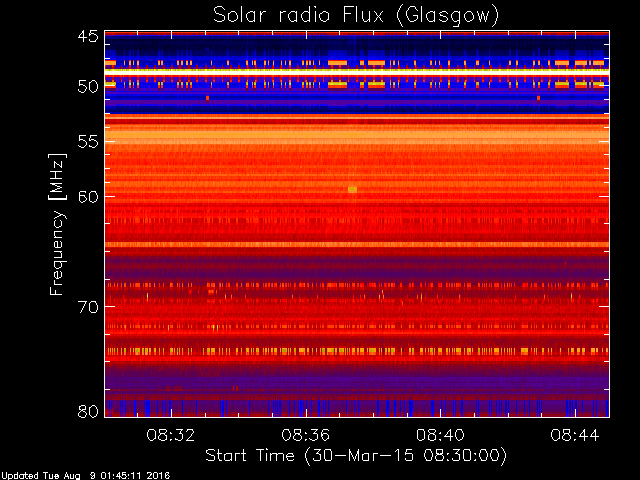Select the 45 MHz frequency axis label
640x480 pixels.
88,37
